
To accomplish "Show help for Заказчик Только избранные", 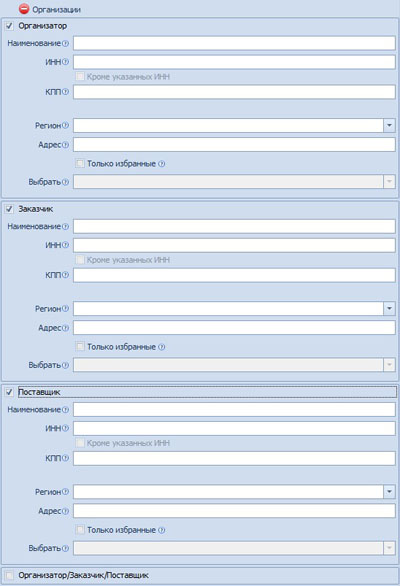I will click(x=161, y=347).
